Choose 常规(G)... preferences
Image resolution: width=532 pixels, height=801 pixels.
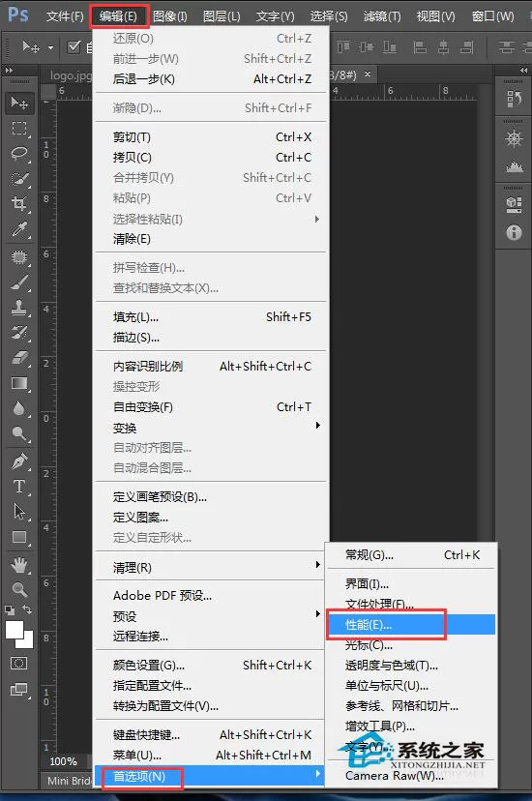coord(411,554)
